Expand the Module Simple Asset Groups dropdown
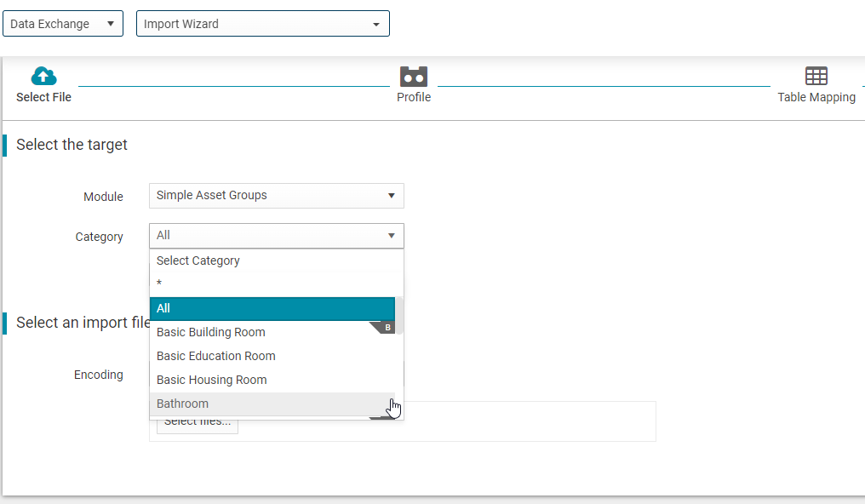Screen dimensions: 865x504 pos(277,196)
